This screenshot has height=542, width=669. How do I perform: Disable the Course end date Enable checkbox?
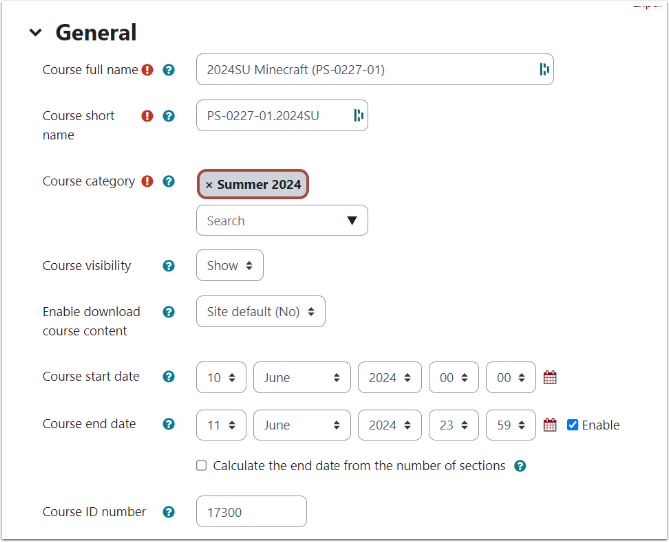pyautogui.click(x=573, y=425)
